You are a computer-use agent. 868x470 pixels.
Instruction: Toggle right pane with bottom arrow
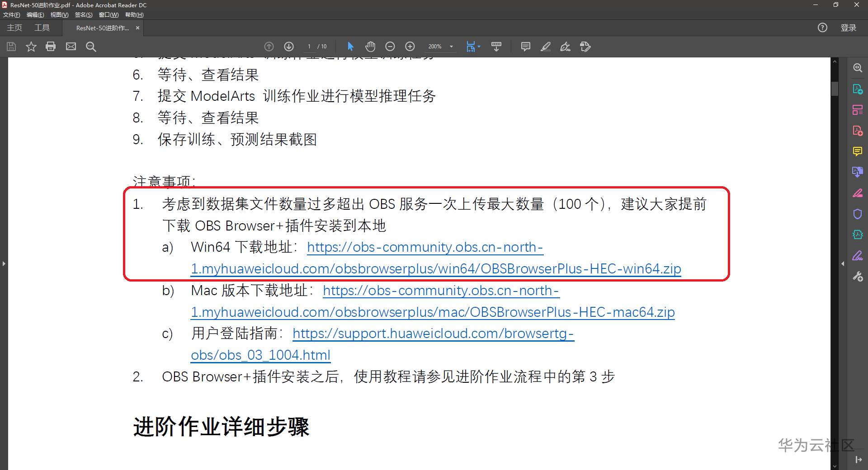coord(858,460)
